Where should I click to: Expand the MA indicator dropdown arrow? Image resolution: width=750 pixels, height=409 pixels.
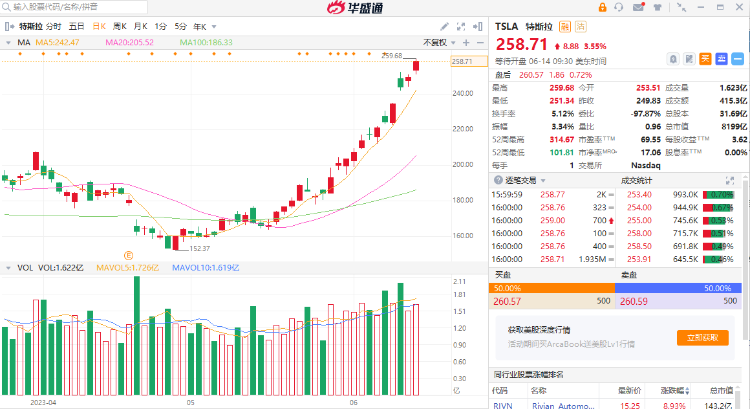(8, 43)
